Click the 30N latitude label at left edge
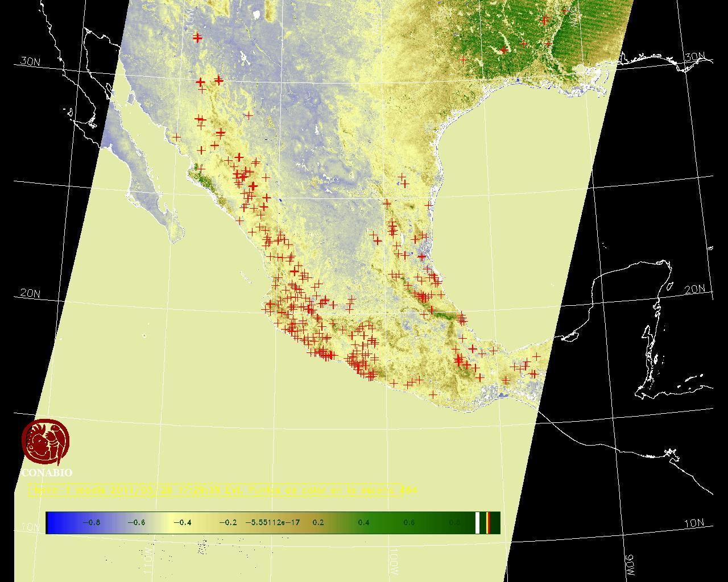 (x=30, y=61)
